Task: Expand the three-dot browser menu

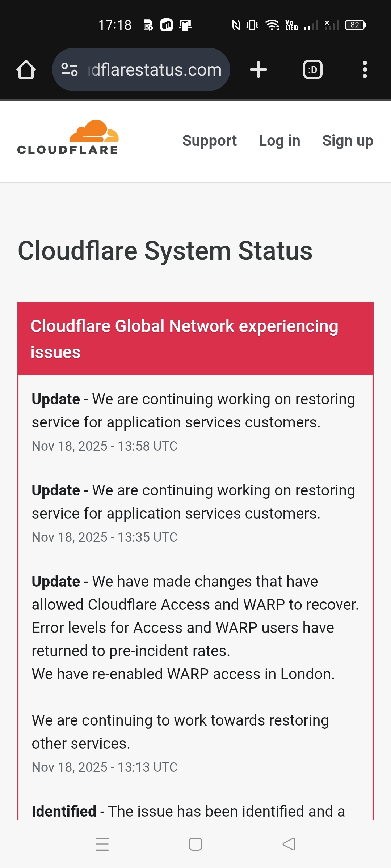Action: tap(365, 69)
